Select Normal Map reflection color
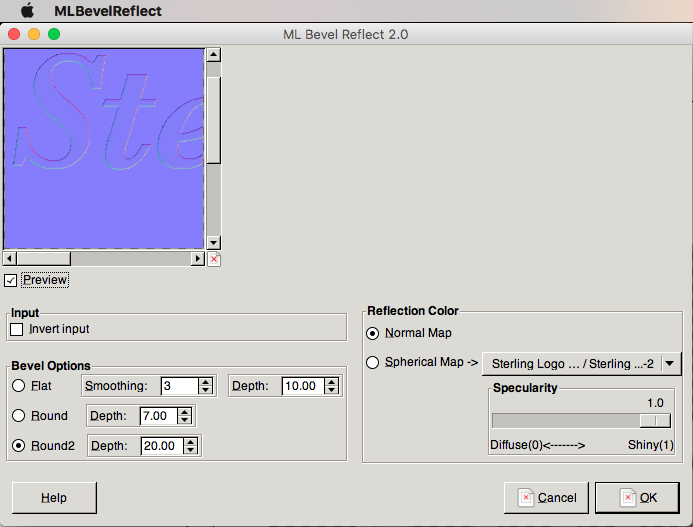This screenshot has width=693, height=527. click(x=373, y=333)
